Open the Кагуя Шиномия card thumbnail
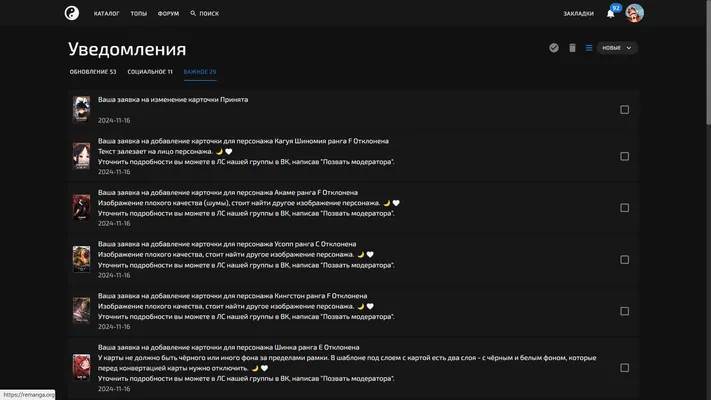The image size is (711, 400). [x=82, y=156]
